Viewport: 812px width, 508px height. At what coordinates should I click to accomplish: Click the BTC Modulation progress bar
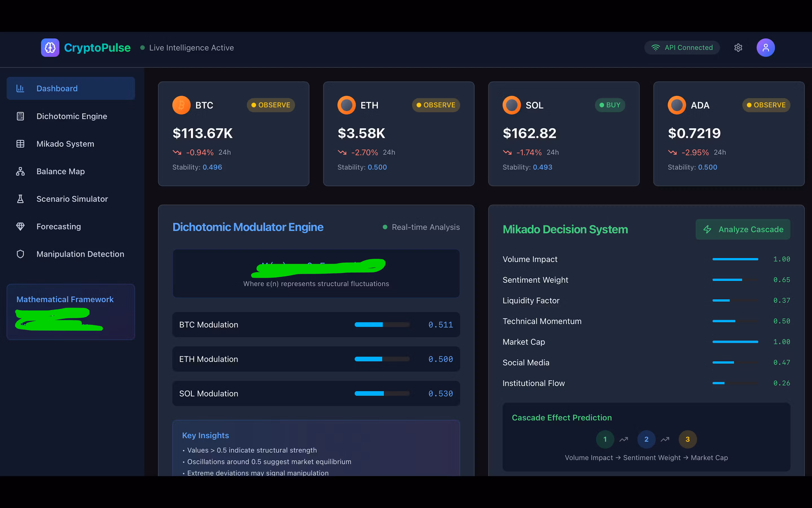pyautogui.click(x=382, y=325)
